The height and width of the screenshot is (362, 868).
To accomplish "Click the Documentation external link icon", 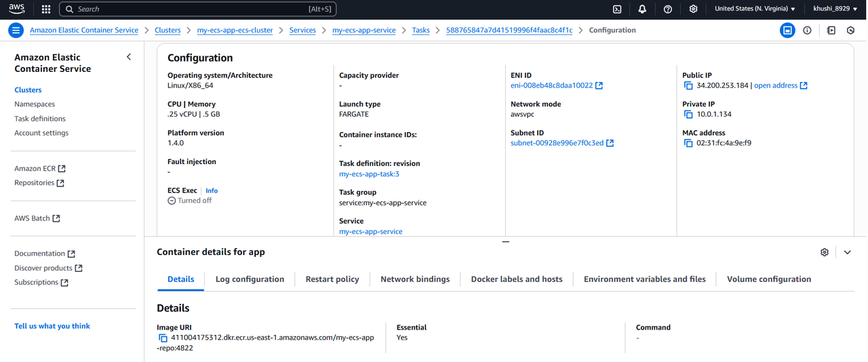I will (71, 254).
